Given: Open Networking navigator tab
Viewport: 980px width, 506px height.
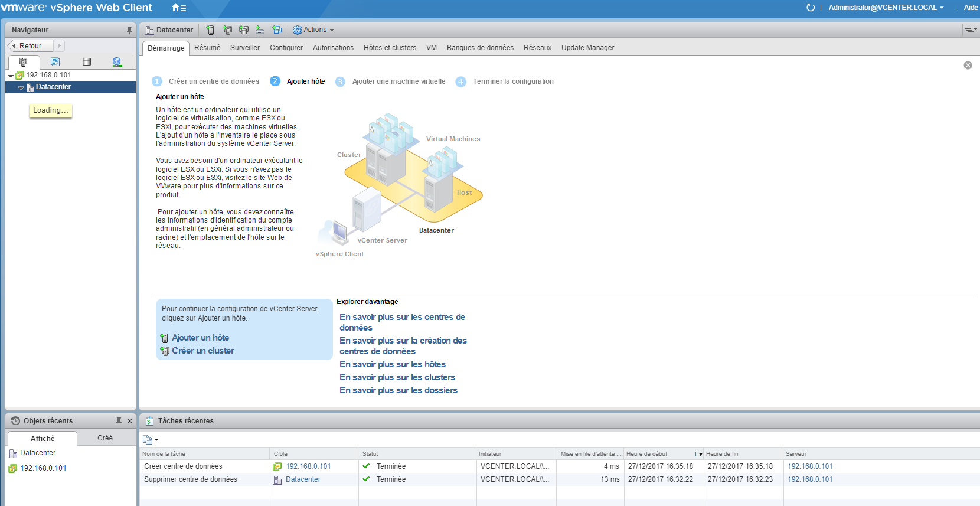Looking at the screenshot, I should [117, 61].
